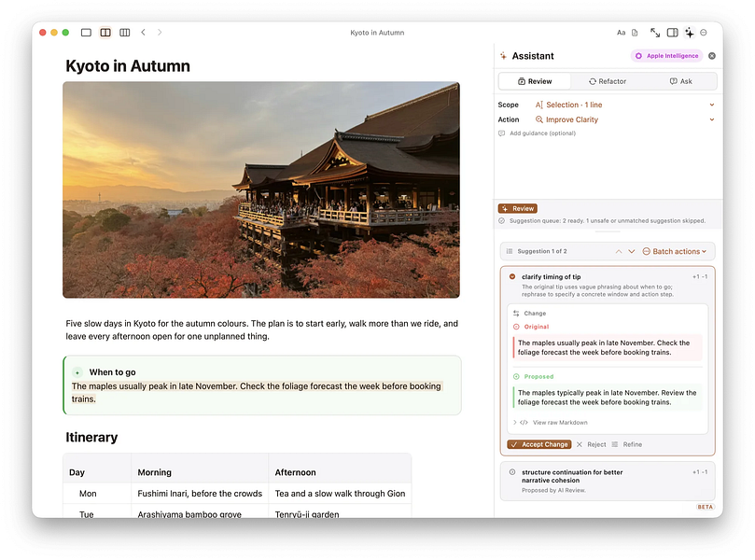
Task: Navigate forward with the right chevron
Action: pos(160,33)
